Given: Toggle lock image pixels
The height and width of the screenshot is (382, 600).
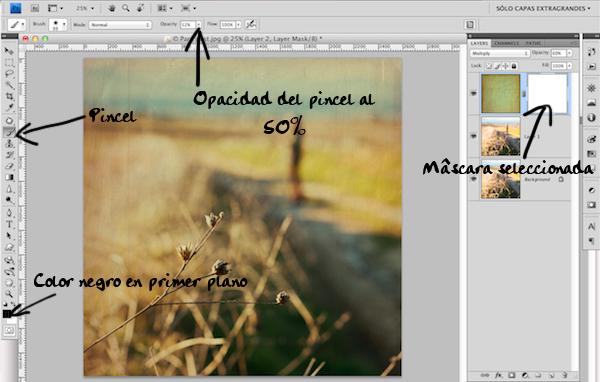Looking at the screenshot, I should 497,66.
